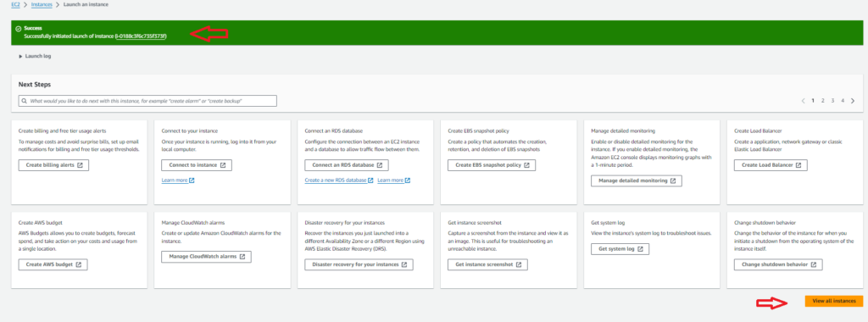Click Manage detailed monitoring button
Image resolution: width=868 pixels, height=322 pixels.
coord(637,180)
